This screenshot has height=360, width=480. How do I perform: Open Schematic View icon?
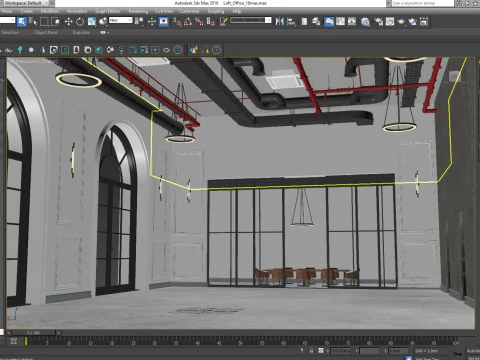[352, 22]
